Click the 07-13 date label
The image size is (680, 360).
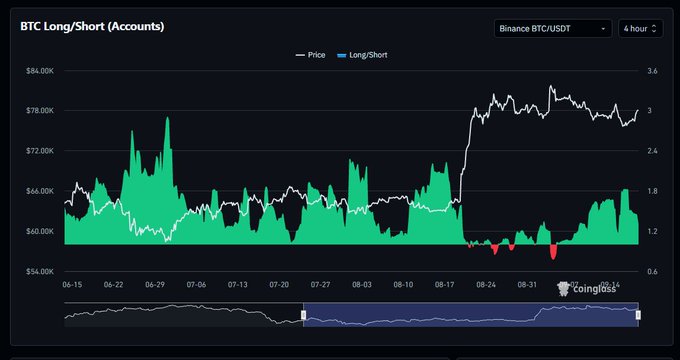click(x=238, y=285)
